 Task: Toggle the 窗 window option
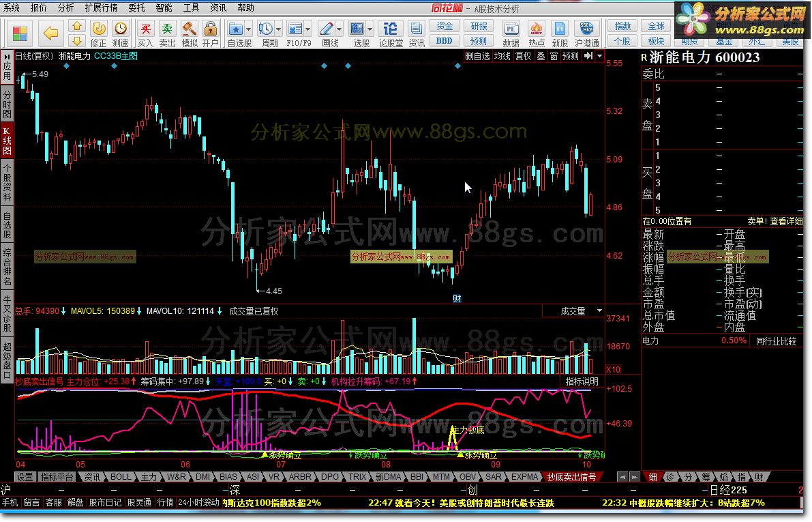pyautogui.click(x=554, y=56)
